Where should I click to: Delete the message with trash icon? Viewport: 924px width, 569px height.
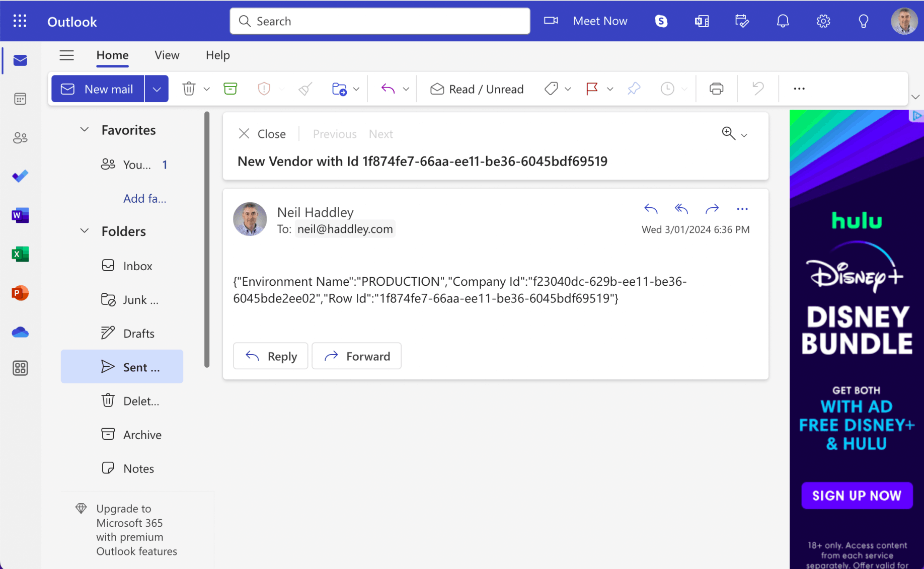tap(189, 89)
